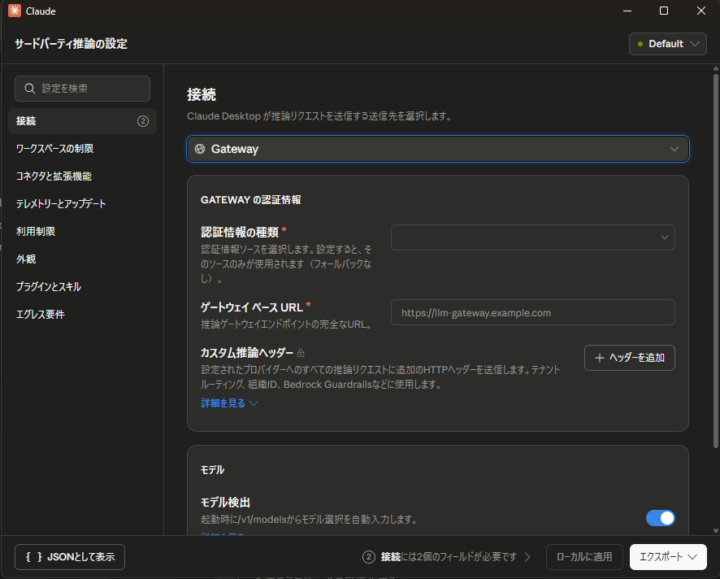Click the circled 2 icon in footer status
Screen dimensions: 720x579
pos(369,557)
